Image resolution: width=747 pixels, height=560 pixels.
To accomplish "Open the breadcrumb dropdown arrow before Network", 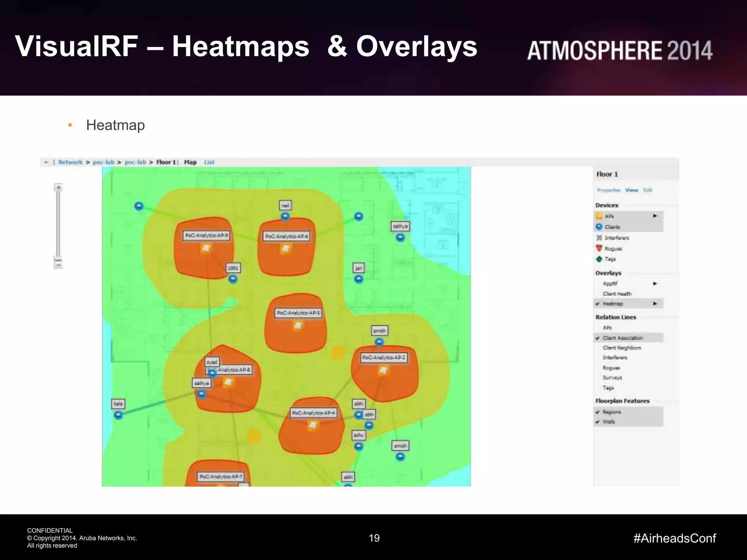I will pyautogui.click(x=46, y=162).
